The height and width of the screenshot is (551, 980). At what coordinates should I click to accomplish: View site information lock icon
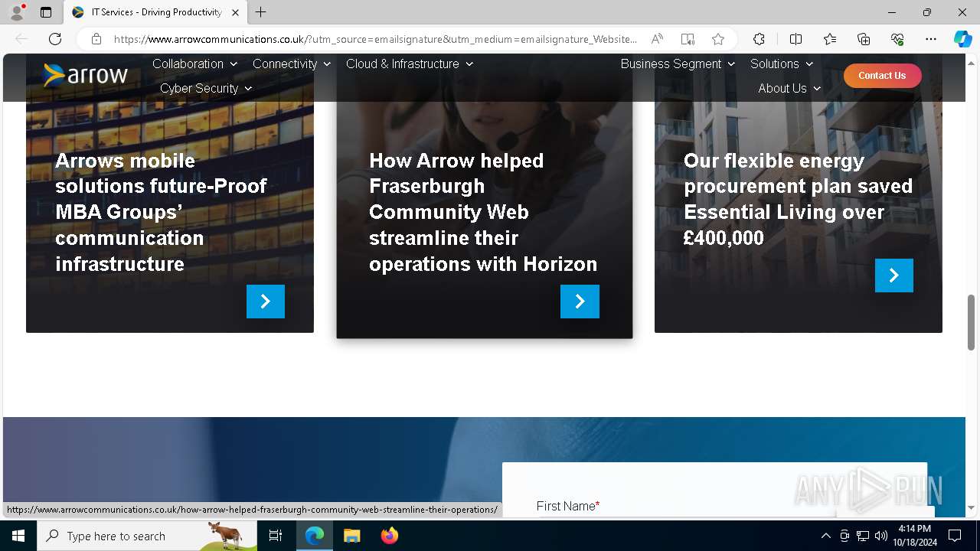pyautogui.click(x=96, y=39)
